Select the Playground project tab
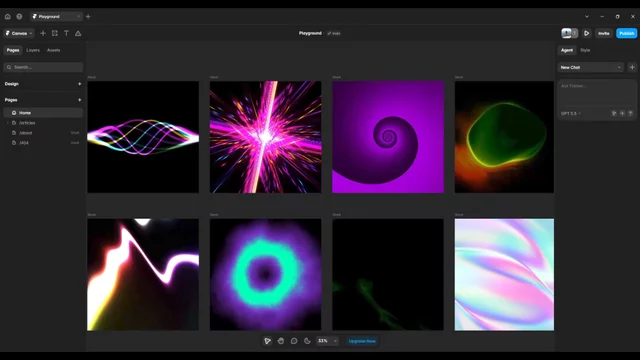 tap(56, 17)
